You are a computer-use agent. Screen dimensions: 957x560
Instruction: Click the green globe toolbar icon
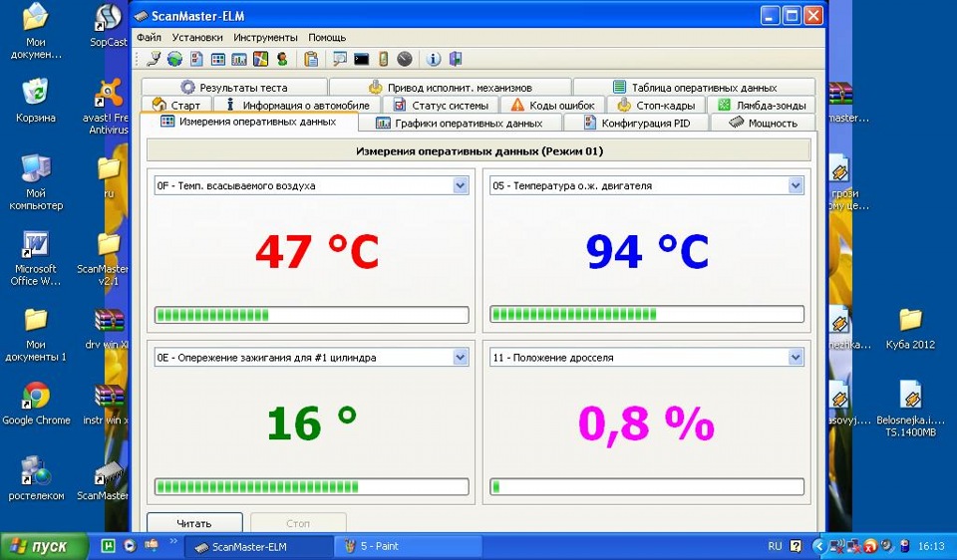pyautogui.click(x=175, y=59)
